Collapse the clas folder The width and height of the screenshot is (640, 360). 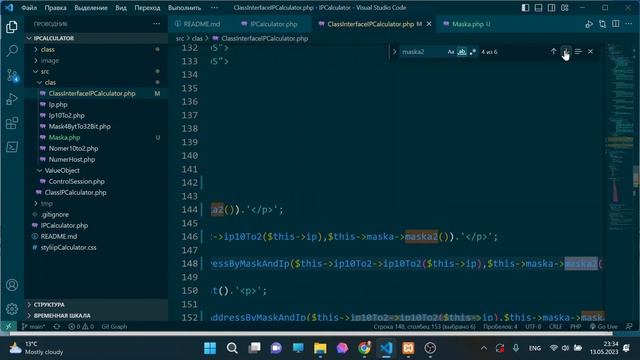coord(96,82)
